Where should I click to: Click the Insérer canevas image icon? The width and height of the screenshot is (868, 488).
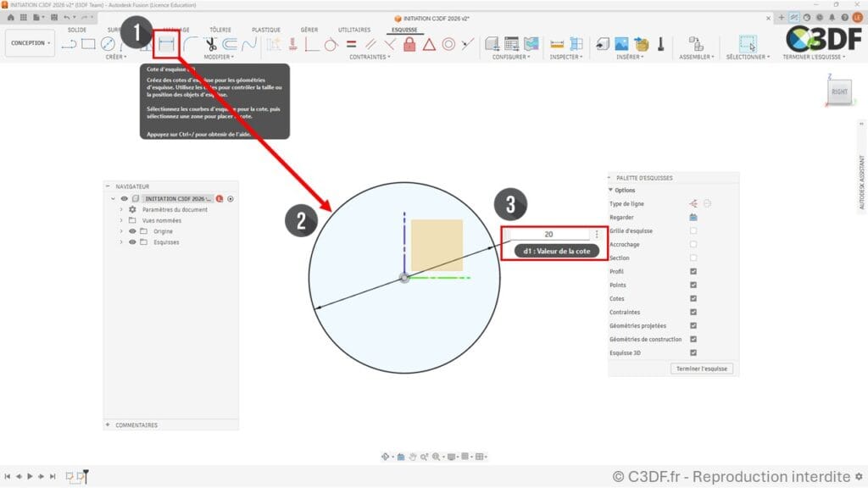pos(621,44)
